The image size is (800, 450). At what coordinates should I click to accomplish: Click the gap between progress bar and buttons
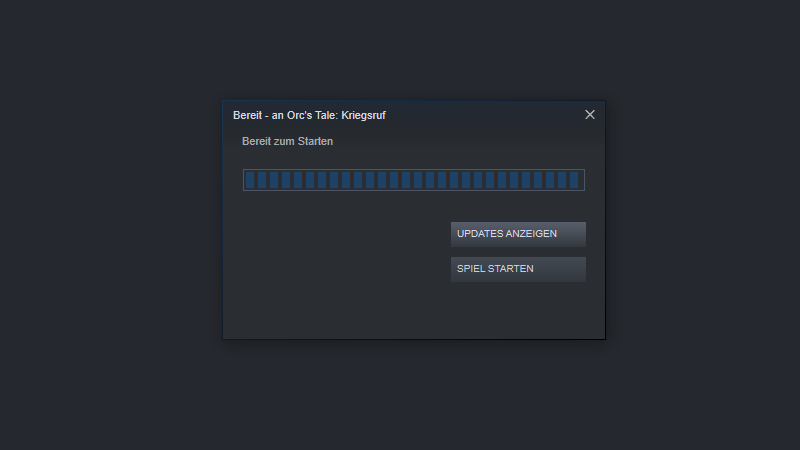(414, 206)
